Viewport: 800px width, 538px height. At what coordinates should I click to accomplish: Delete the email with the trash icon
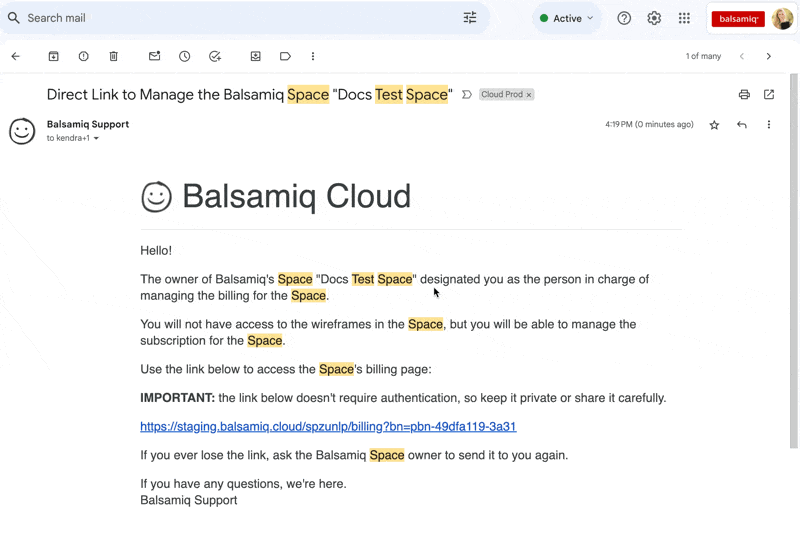pos(114,57)
